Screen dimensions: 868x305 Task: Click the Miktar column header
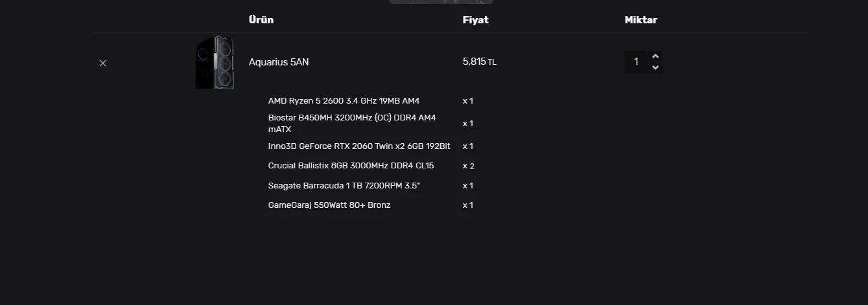pos(640,20)
